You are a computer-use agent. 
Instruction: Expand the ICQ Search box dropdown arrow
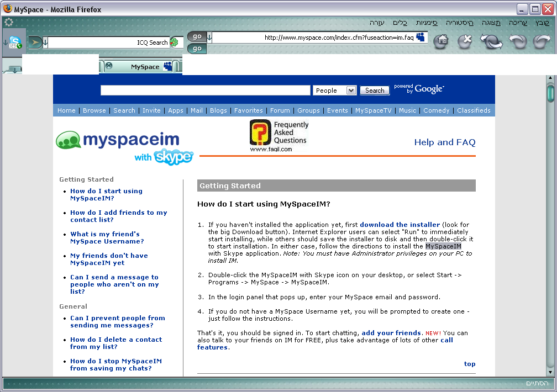click(x=46, y=43)
